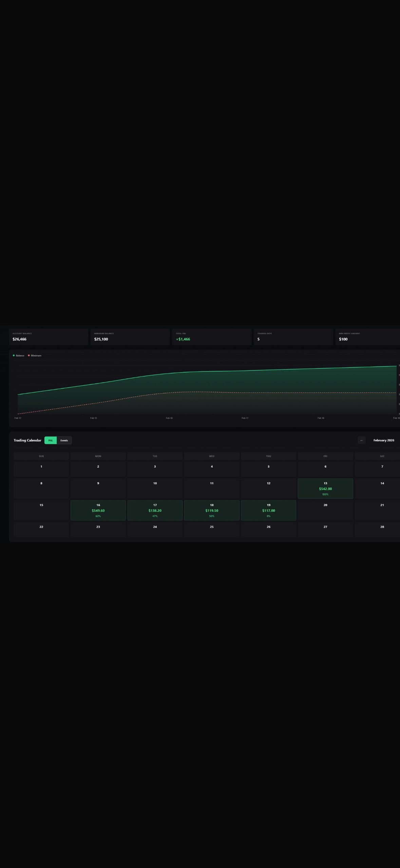This screenshot has width=400, height=868.
Task: Open the Total P&L stat card
Action: point(211,337)
